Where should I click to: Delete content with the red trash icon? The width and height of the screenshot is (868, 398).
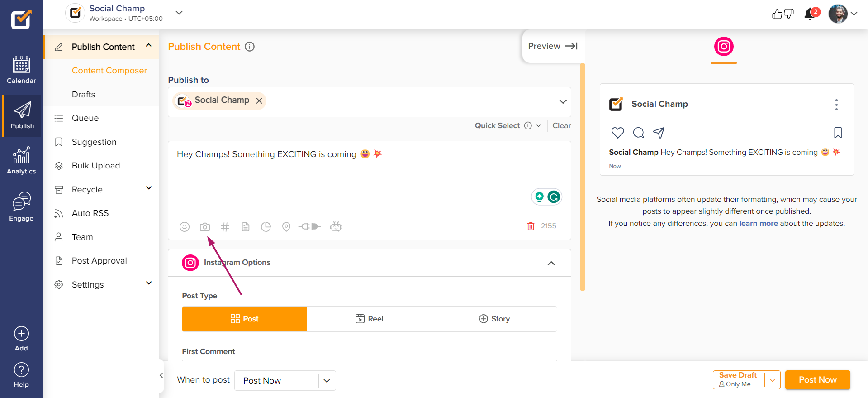(531, 226)
